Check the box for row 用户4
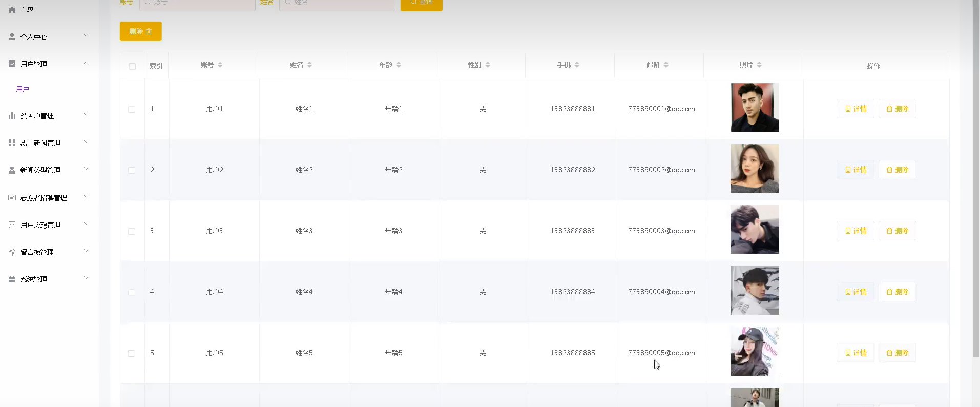The image size is (980, 407). [x=132, y=292]
